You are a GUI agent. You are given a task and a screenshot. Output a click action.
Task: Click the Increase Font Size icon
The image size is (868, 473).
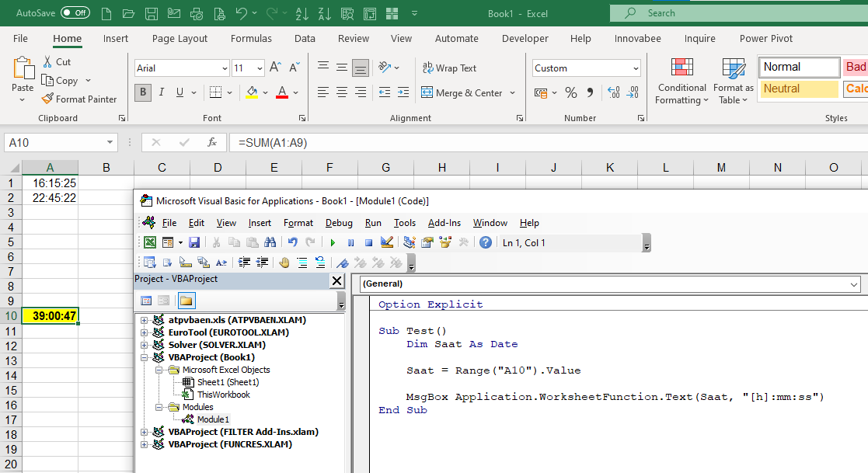tap(275, 68)
